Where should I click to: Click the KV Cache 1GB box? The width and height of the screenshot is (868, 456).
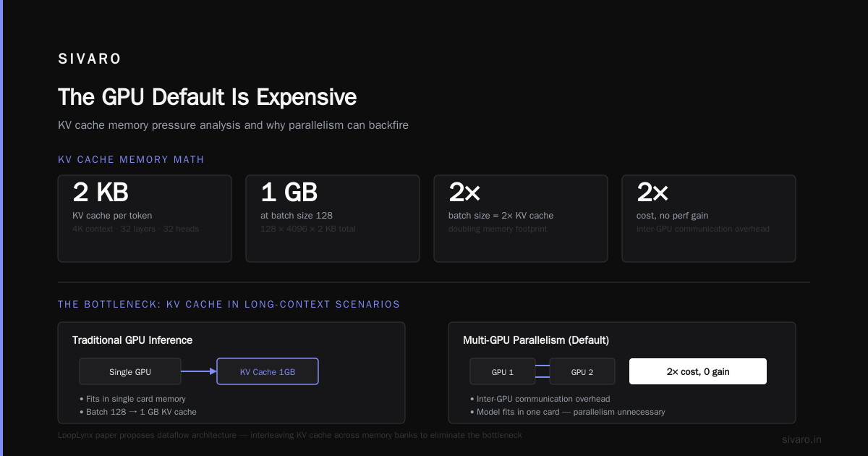[x=268, y=372]
